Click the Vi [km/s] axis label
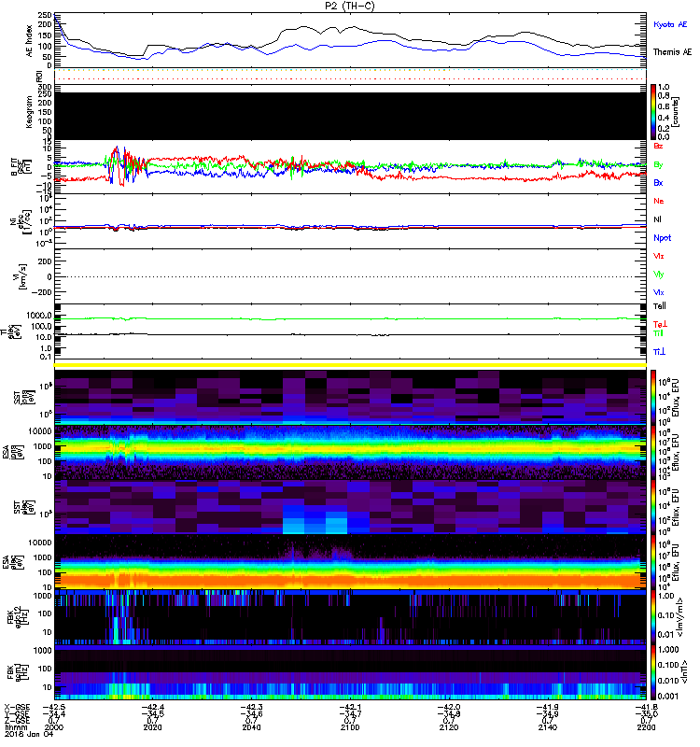Viewport: 700px width, 747px height. coord(21,276)
